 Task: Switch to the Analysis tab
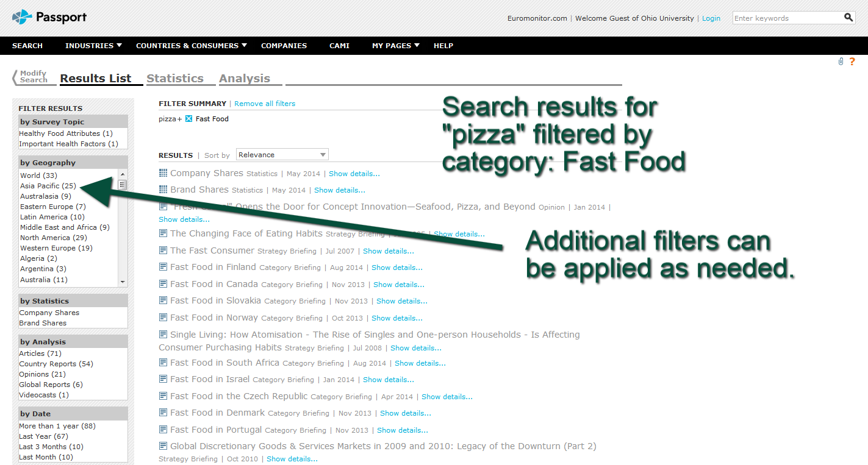(x=245, y=78)
